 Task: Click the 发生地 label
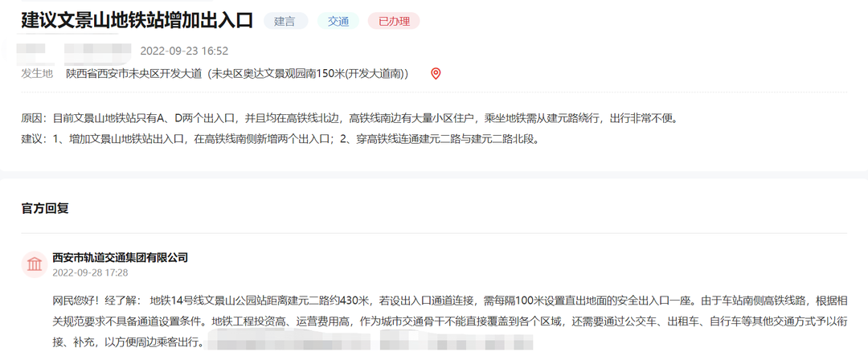tap(37, 74)
